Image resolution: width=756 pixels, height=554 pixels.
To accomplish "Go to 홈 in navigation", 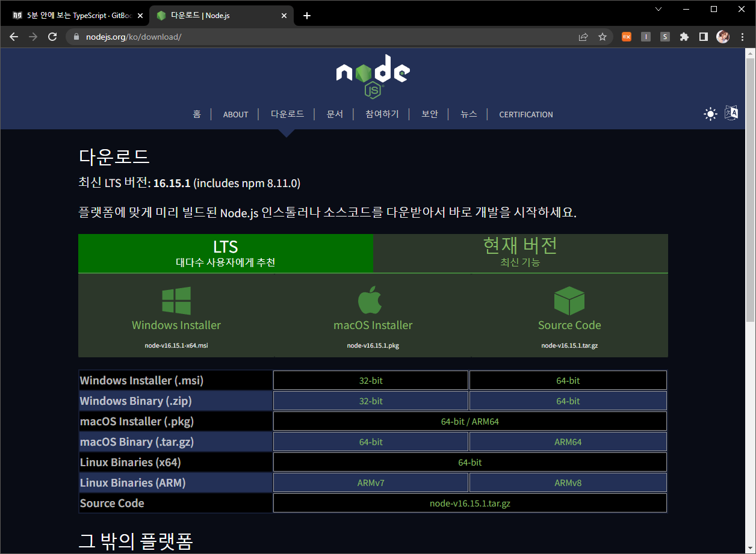I will click(197, 114).
